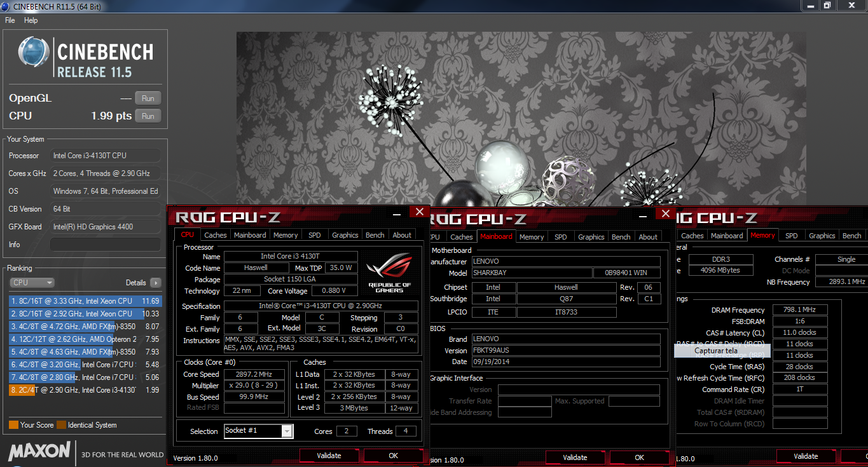The image size is (868, 467).
Task: Restore down the Cinebench window
Action: pos(827,6)
